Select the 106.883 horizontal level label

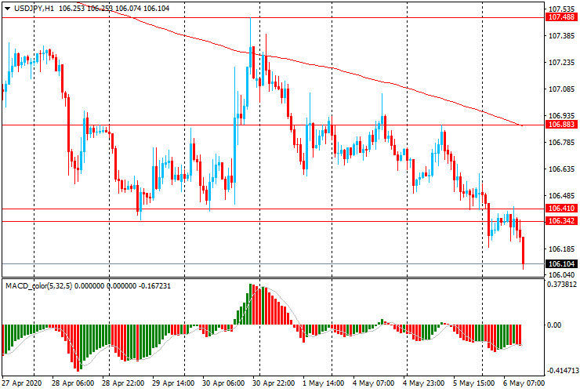click(x=561, y=125)
